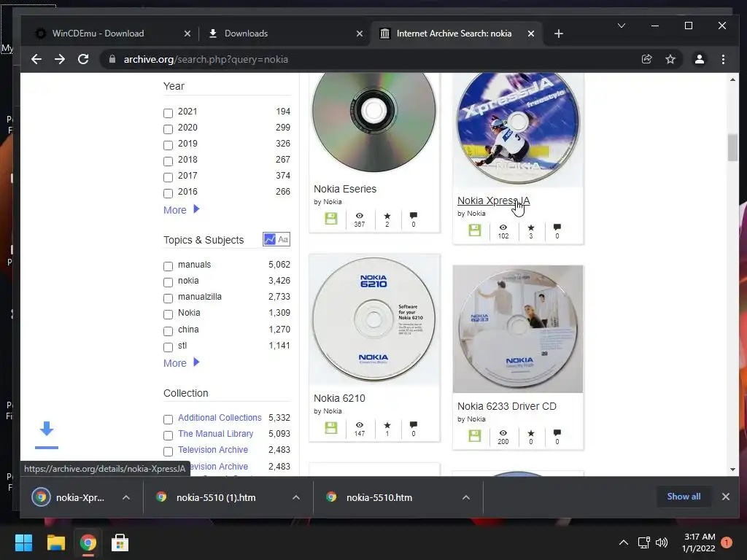Viewport: 747px width, 560px height.
Task: Open Nokia XpressJA item link
Action: click(494, 201)
